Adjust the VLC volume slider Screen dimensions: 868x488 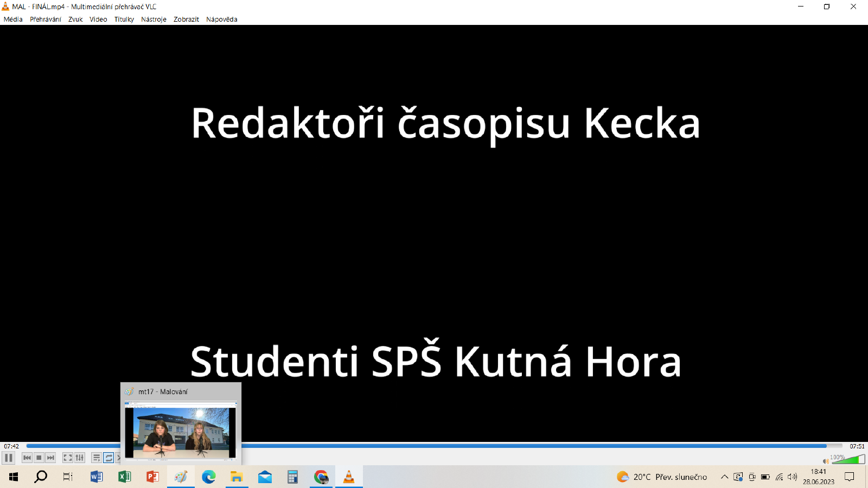[x=848, y=460]
